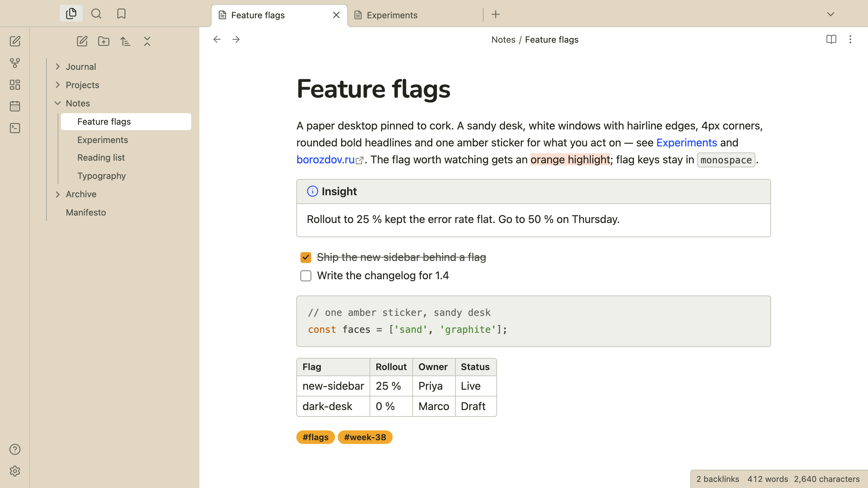Switch to the Experiments tab
Image resolution: width=868 pixels, height=488 pixels.
pos(415,15)
